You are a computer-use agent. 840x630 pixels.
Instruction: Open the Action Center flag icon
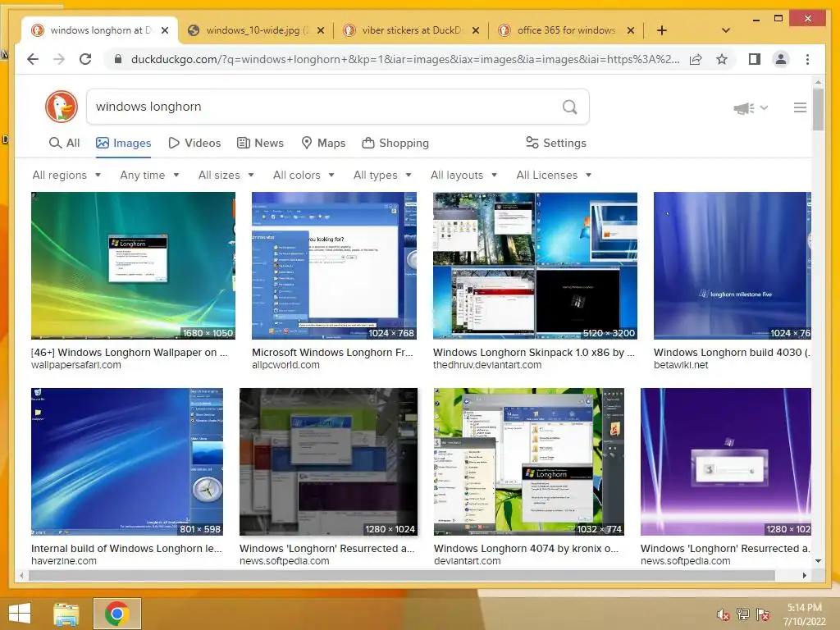762,614
